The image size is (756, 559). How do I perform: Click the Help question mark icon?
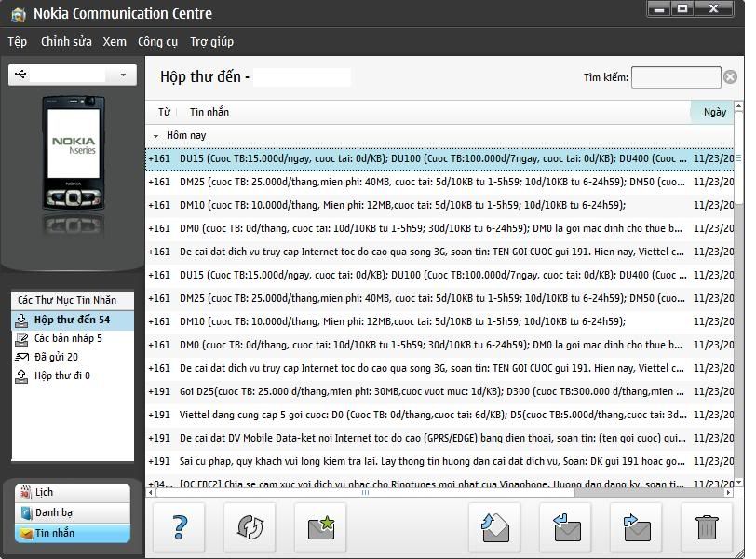pyautogui.click(x=180, y=527)
